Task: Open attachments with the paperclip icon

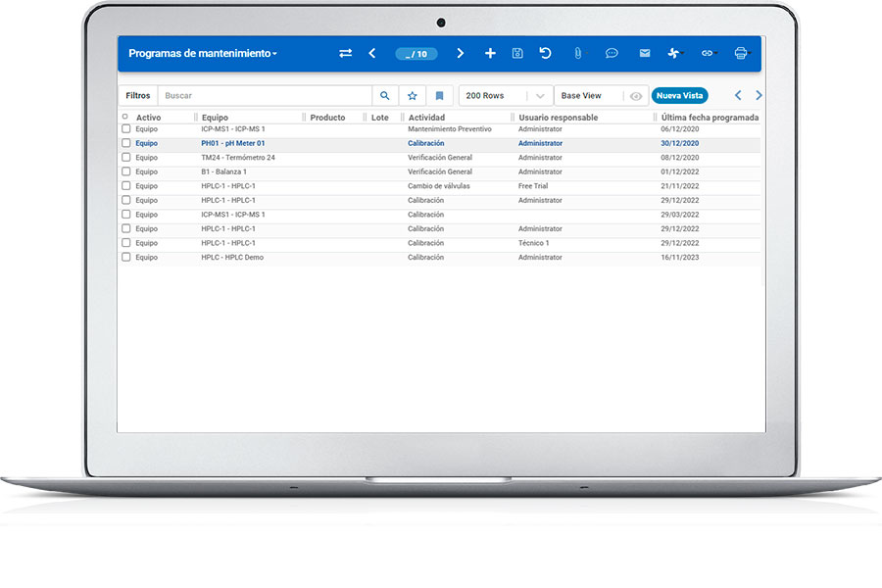Action: (578, 54)
